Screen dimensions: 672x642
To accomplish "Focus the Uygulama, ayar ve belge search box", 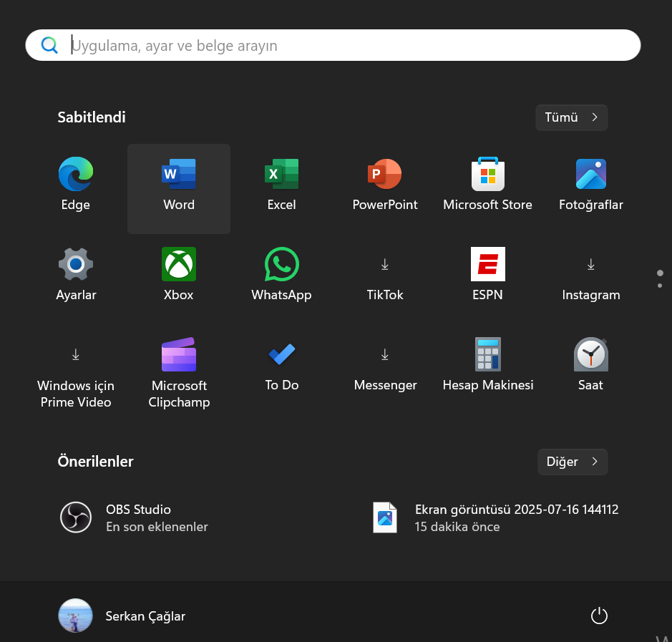I will [333, 46].
